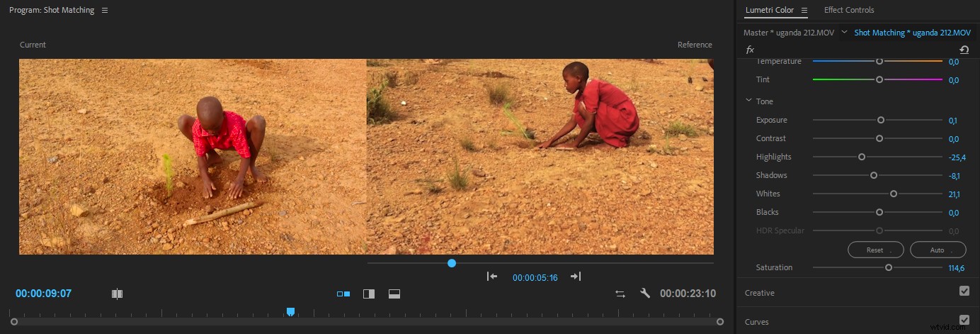Click the Blacks slider handle
The image size is (980, 334).
(879, 212)
